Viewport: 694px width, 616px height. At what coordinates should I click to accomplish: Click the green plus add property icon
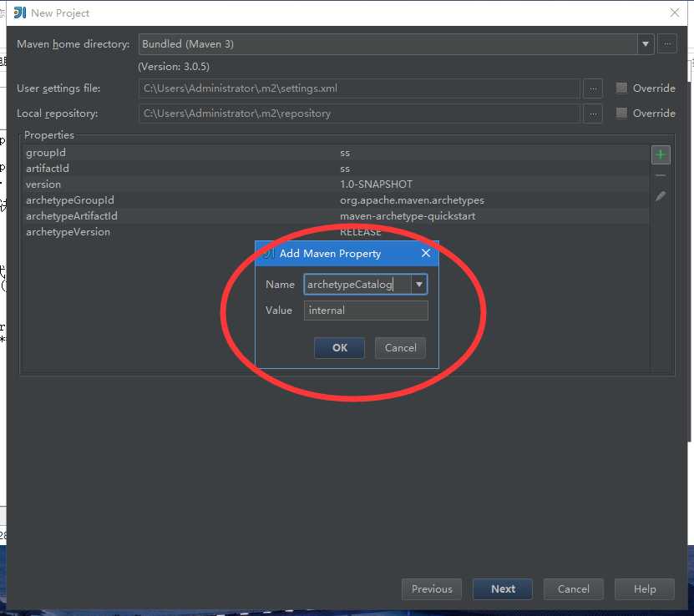coord(661,154)
